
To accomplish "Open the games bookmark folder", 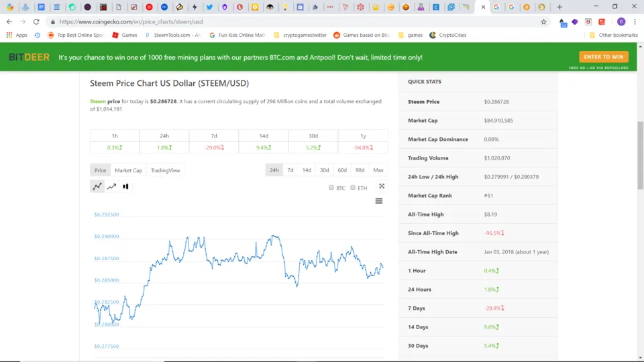I will (x=411, y=36).
